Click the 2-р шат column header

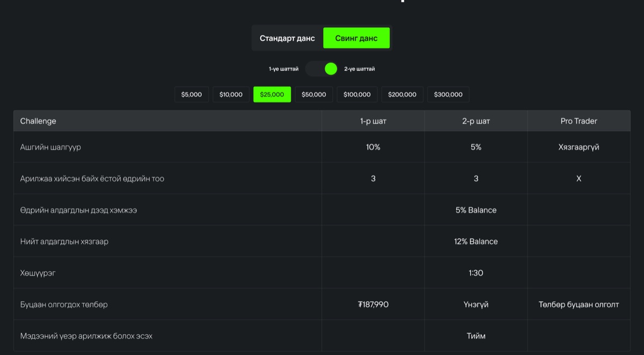click(x=476, y=121)
